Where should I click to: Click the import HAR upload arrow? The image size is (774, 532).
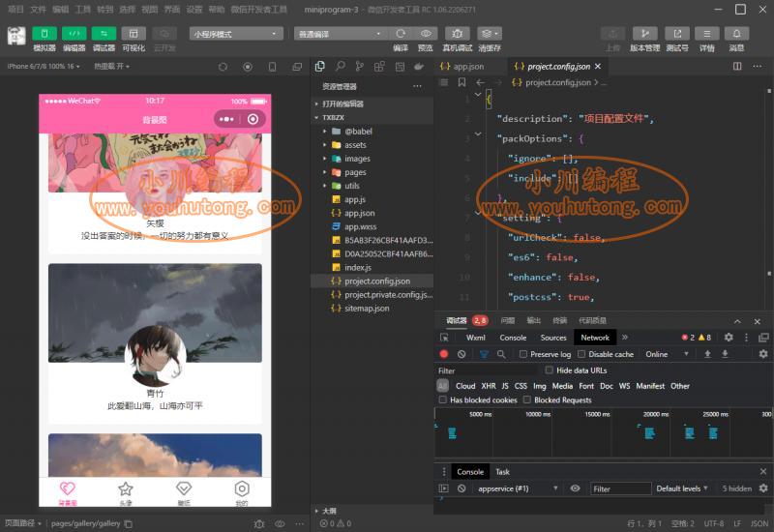(x=707, y=354)
